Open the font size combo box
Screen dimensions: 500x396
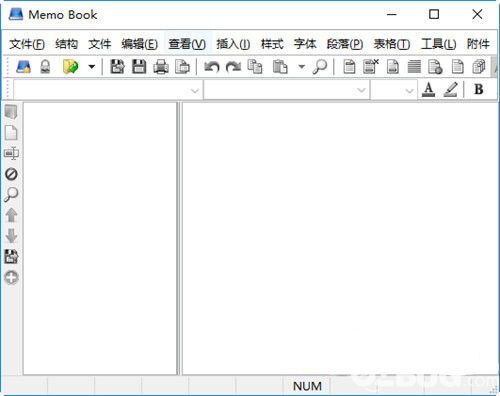[x=394, y=90]
